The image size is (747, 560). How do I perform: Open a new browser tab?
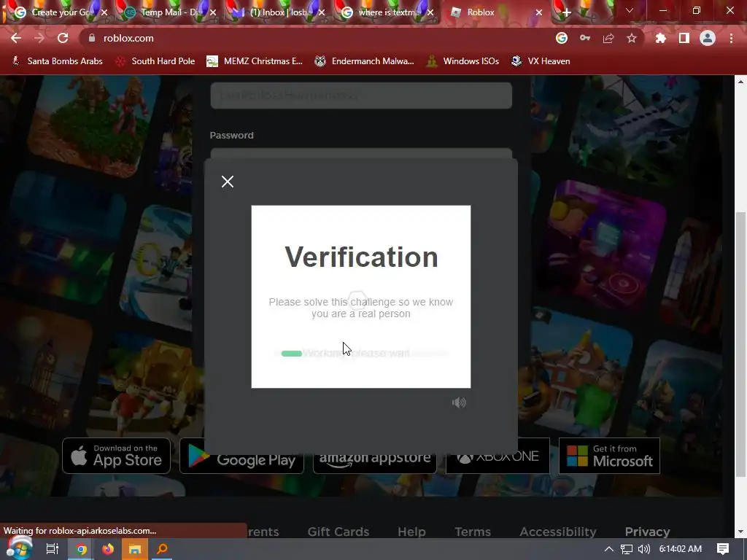tap(566, 13)
